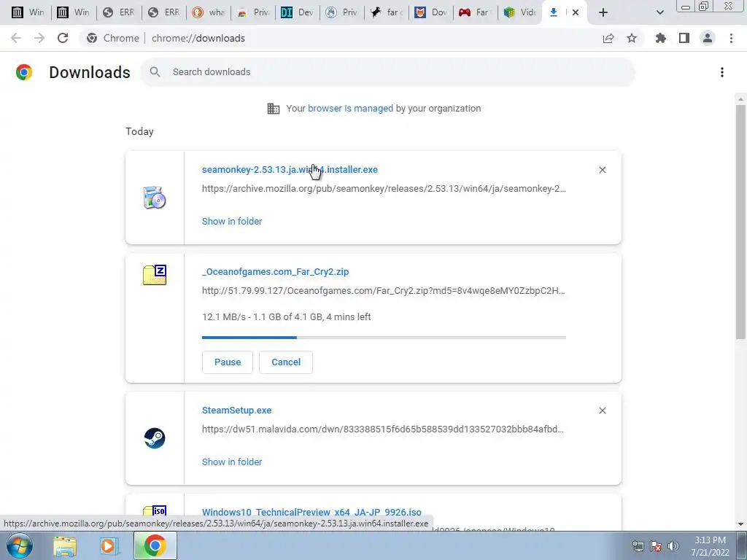Open the Extensions puzzle icon

pos(661,38)
